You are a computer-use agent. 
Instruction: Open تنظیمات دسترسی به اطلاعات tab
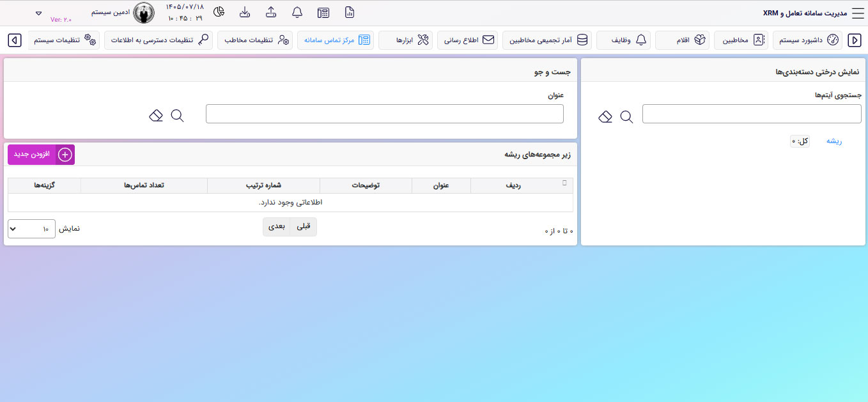(x=159, y=40)
